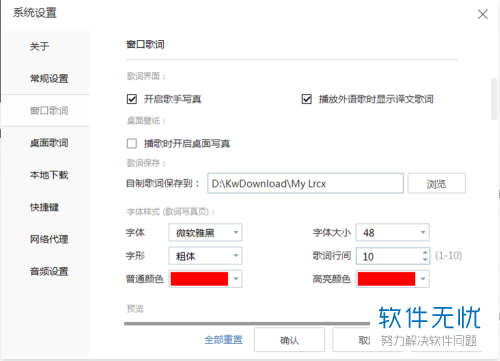The height and width of the screenshot is (361, 500).
Task: Increase 歌词行间 with the up arrow
Action: 425,252
